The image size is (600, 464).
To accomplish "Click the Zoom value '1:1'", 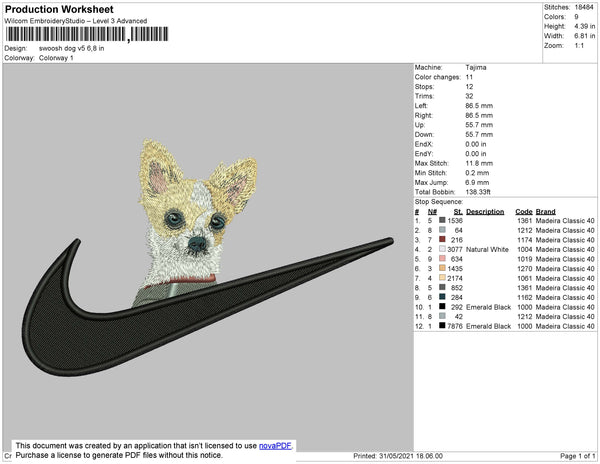I will [579, 46].
